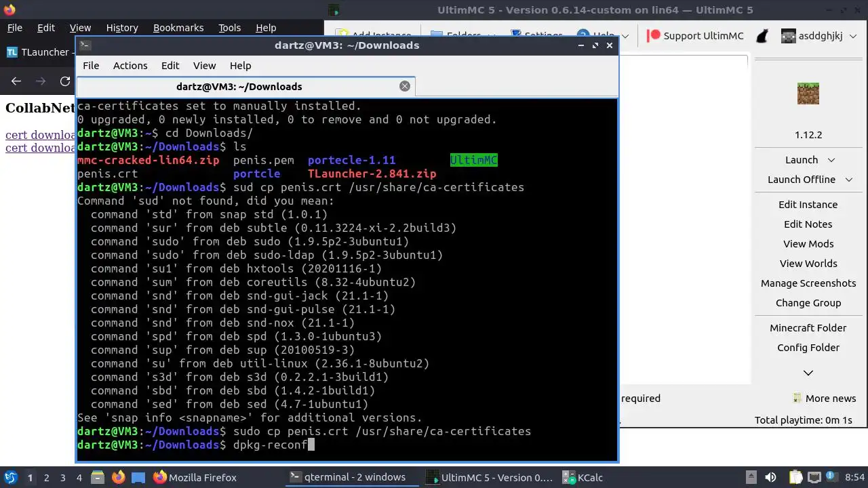The height and width of the screenshot is (488, 868).
Task: Expand the Launch dropdown arrow
Action: (x=831, y=160)
